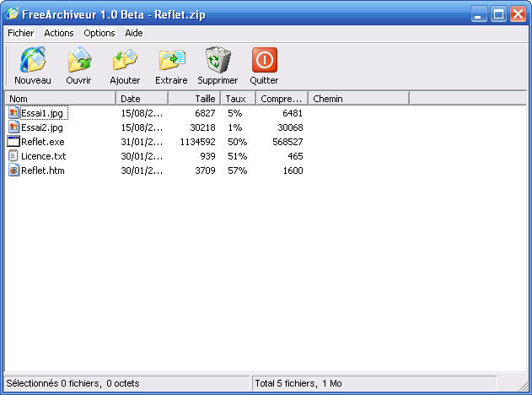Open the Options menu
This screenshot has width=532, height=395.
coord(99,33)
